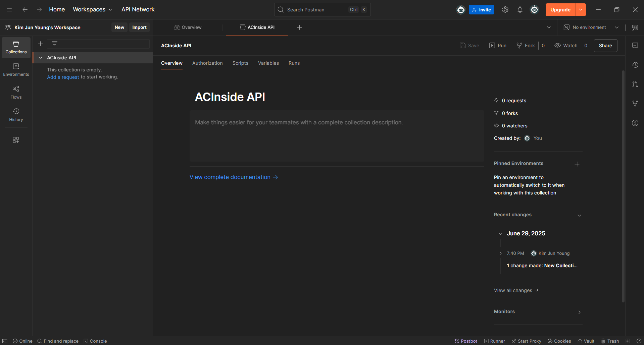This screenshot has height=345, width=644.
Task: Focus the collections filter field
Action: [99, 44]
